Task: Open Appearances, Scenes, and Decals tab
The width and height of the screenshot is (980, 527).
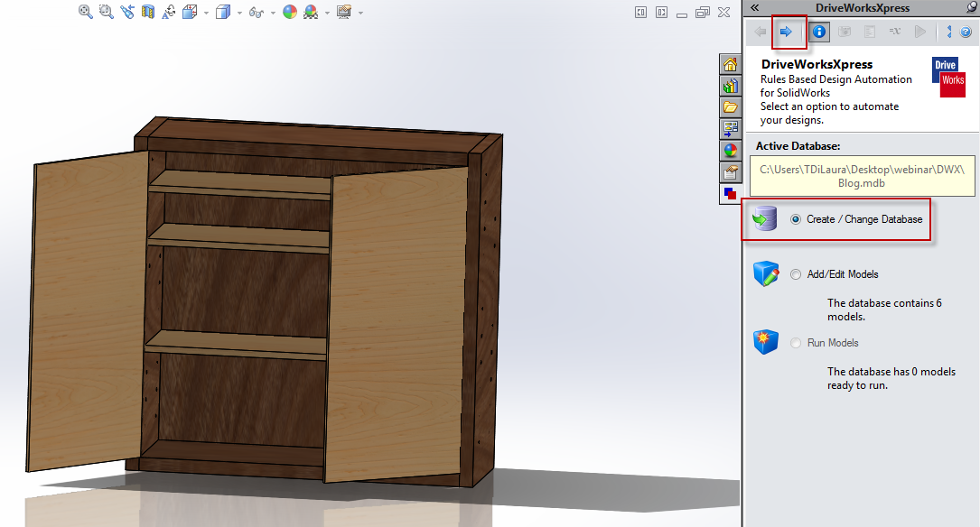Action: click(x=730, y=150)
